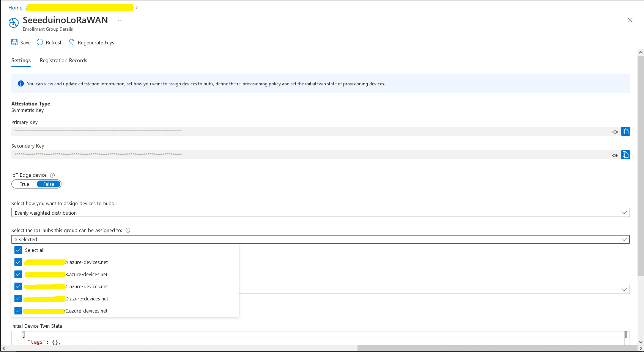Open the more options ellipsis beside title
Screen dimensions: 644x352
[120, 20]
